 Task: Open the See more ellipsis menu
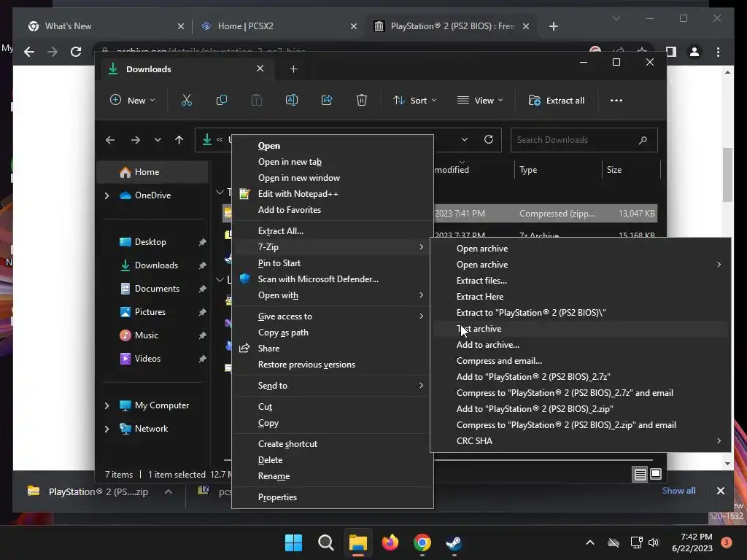pyautogui.click(x=616, y=101)
